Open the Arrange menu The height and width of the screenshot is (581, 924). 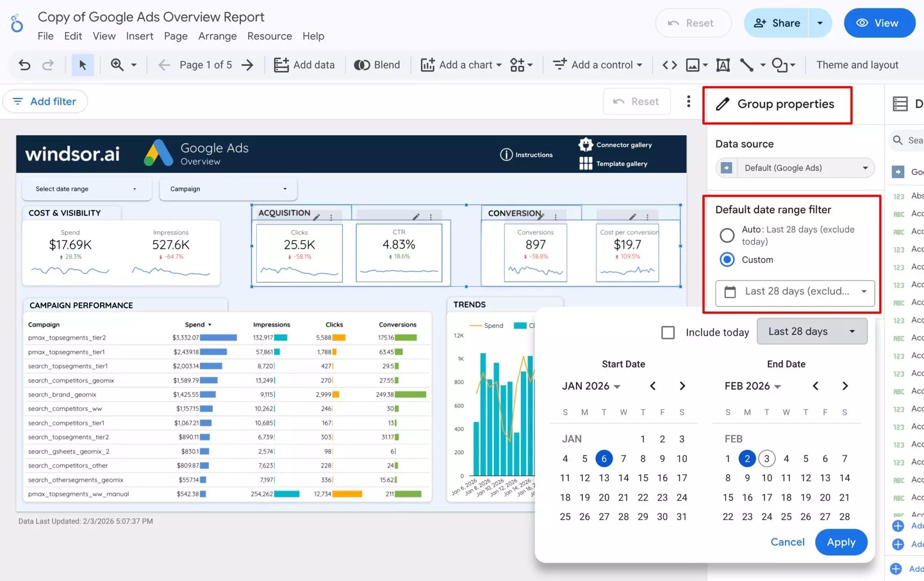coord(217,36)
